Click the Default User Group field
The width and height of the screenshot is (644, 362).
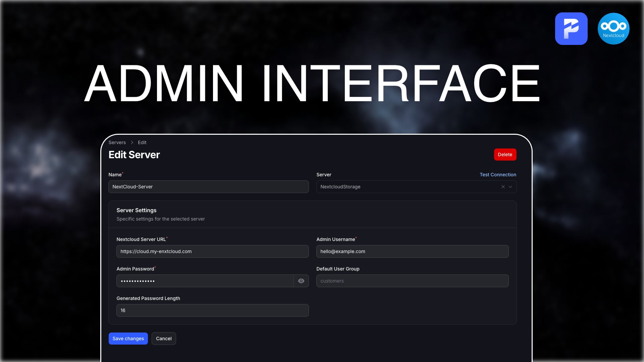[412, 281]
